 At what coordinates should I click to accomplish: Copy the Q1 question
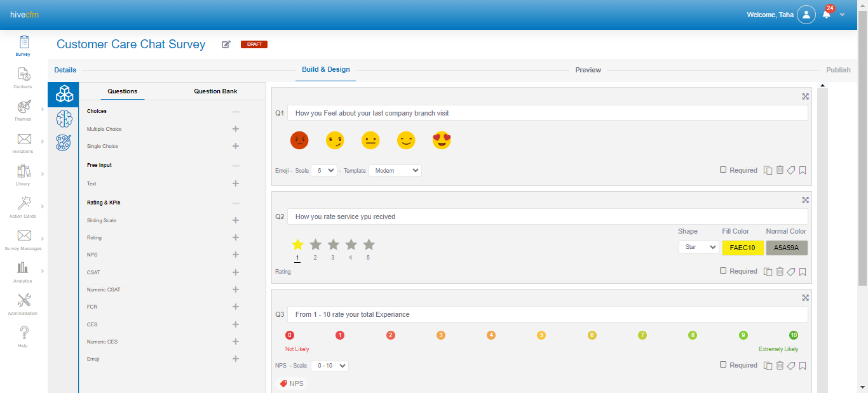[768, 170]
